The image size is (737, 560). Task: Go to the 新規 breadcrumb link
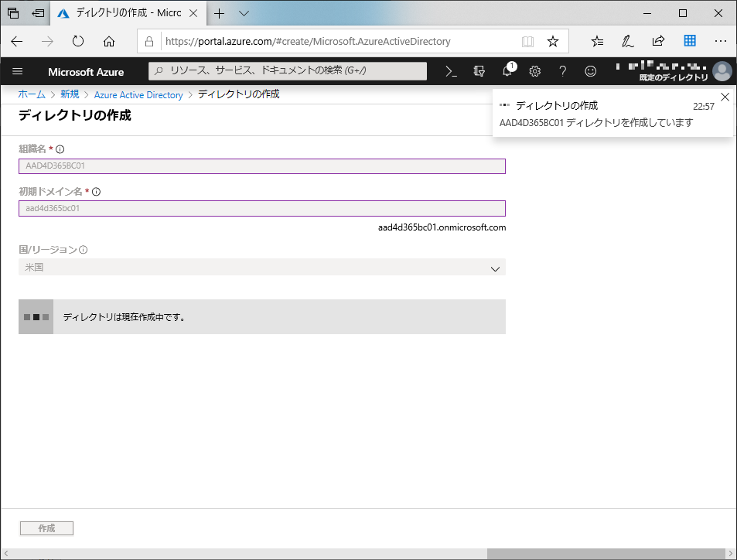[x=70, y=94]
